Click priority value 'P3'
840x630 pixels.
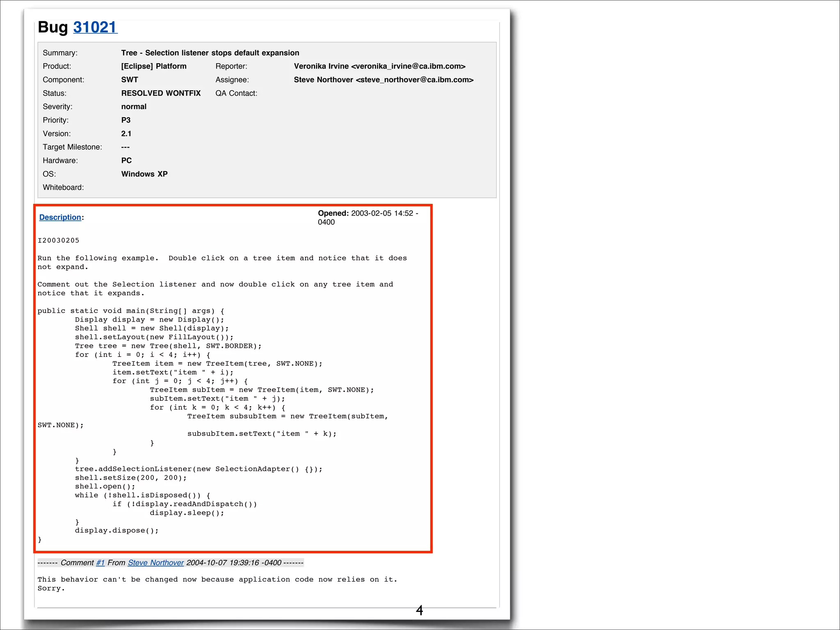click(x=126, y=120)
